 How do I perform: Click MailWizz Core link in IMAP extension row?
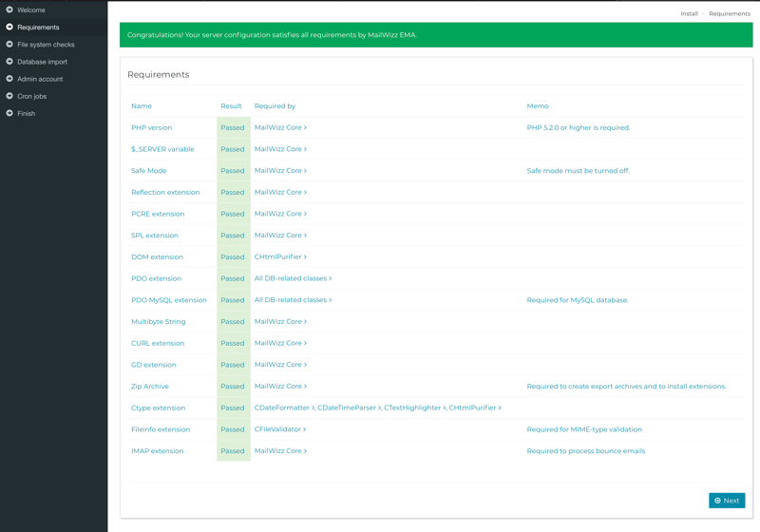click(280, 450)
